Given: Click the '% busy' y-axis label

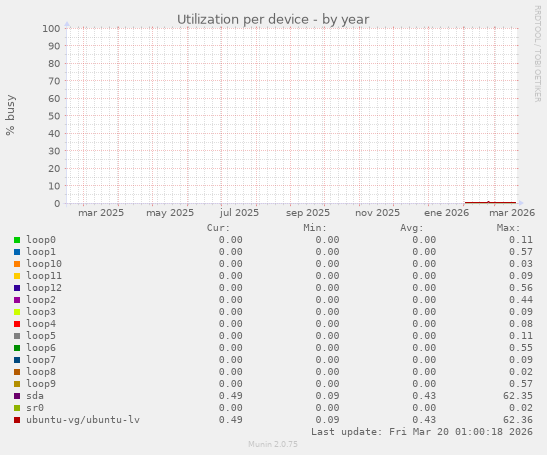Looking at the screenshot, I should pos(10,115).
